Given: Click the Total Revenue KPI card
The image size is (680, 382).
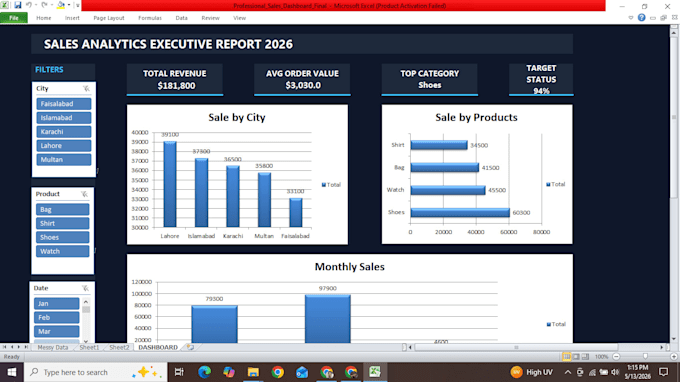Looking at the screenshot, I should pyautogui.click(x=175, y=80).
